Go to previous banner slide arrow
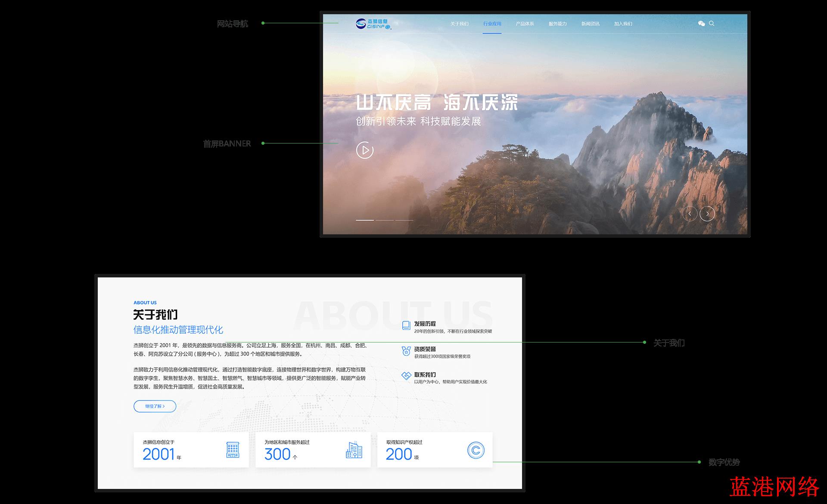The height and width of the screenshot is (504, 827). (690, 214)
